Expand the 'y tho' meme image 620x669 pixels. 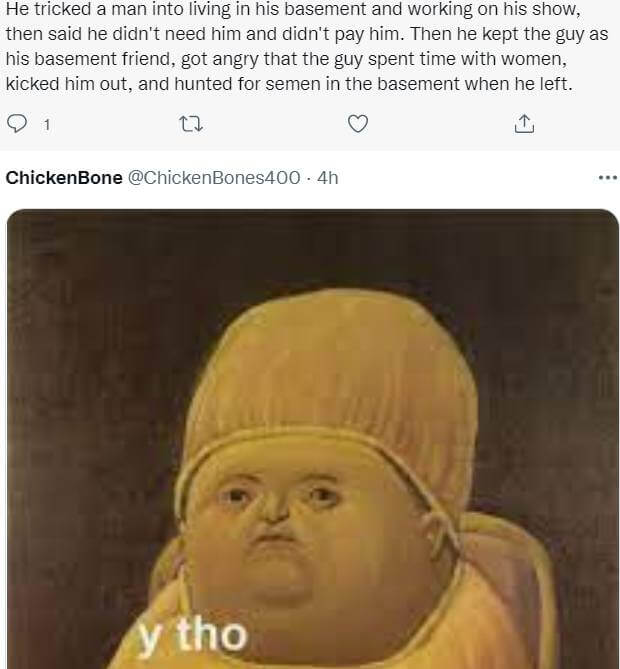coord(313,439)
